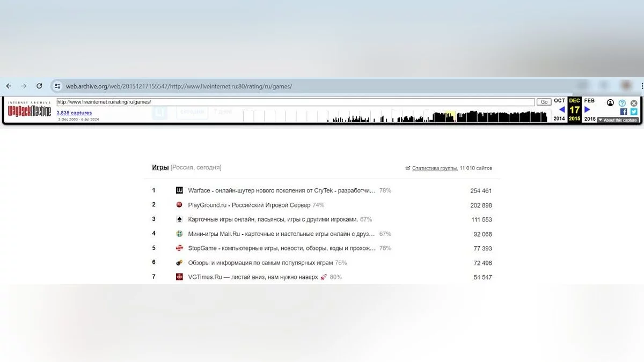Go back with the browser back arrow

(x=9, y=86)
